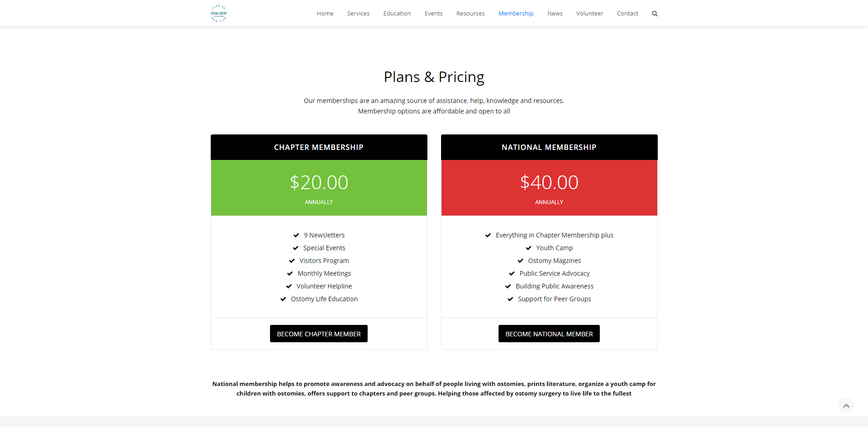Open the Services menu item

(x=358, y=14)
